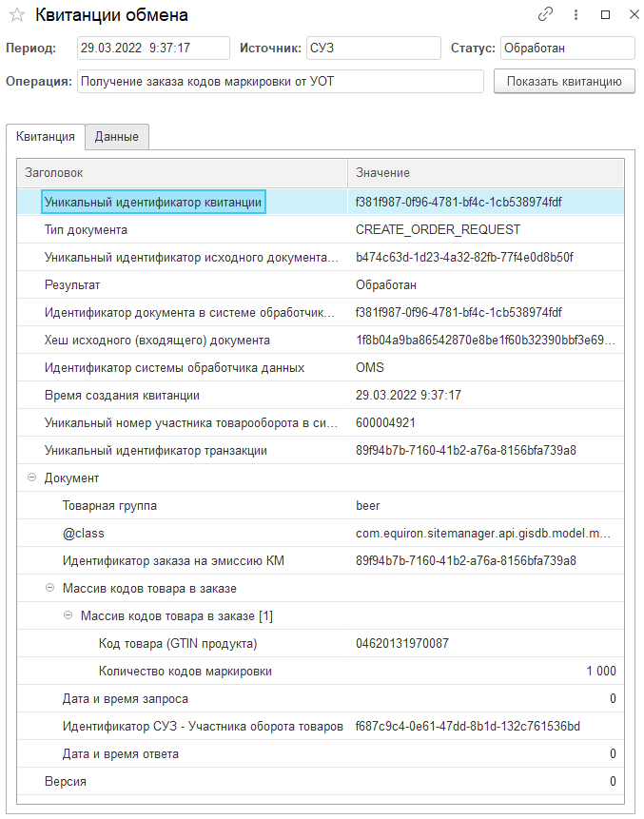Add this form to favorites with star icon
The width and height of the screenshot is (644, 819).
click(x=16, y=15)
